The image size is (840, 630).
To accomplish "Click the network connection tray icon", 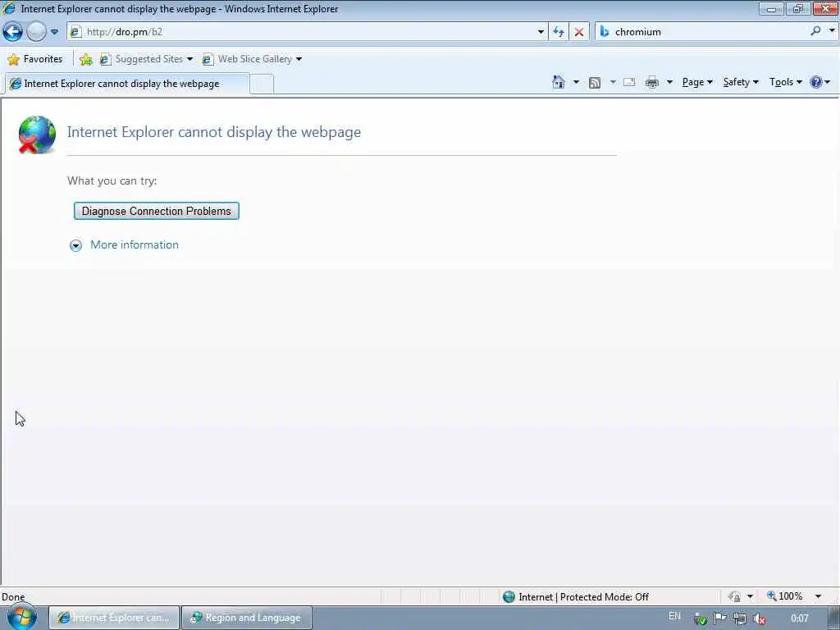I will (740, 619).
